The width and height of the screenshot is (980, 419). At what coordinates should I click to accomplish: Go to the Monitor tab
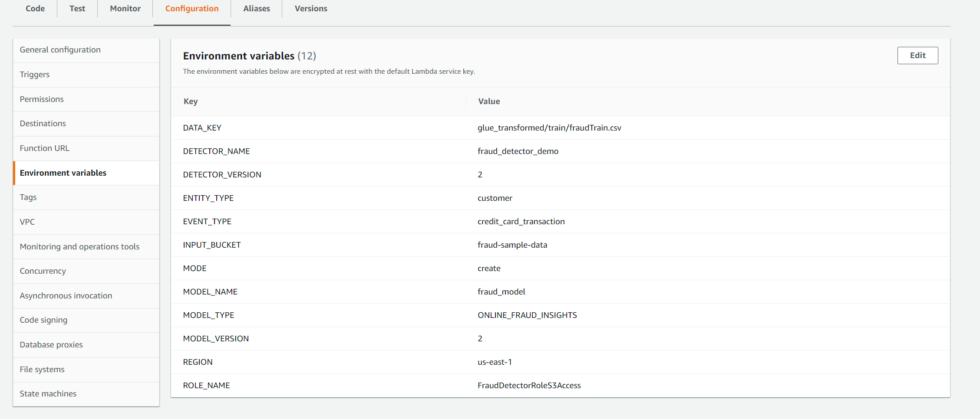click(x=125, y=9)
